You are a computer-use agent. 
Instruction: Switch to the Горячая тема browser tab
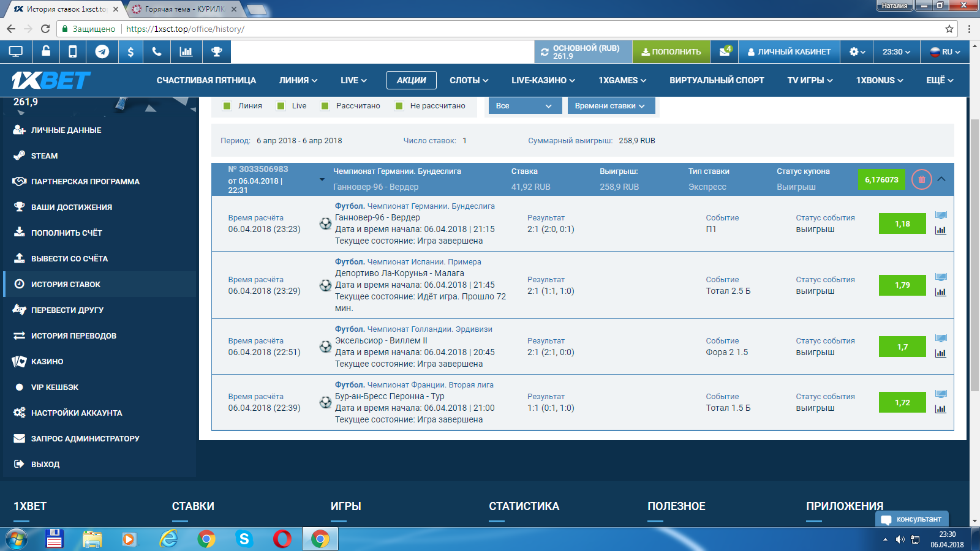pos(184,9)
